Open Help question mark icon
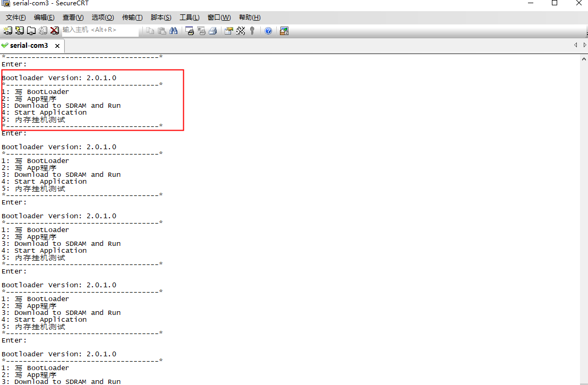588x385 pixels. [x=268, y=31]
